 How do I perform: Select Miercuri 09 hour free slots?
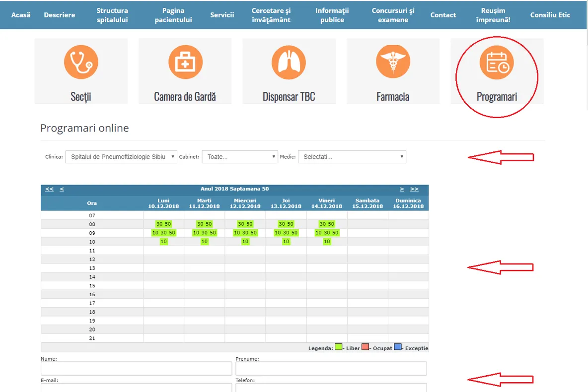pyautogui.click(x=245, y=233)
